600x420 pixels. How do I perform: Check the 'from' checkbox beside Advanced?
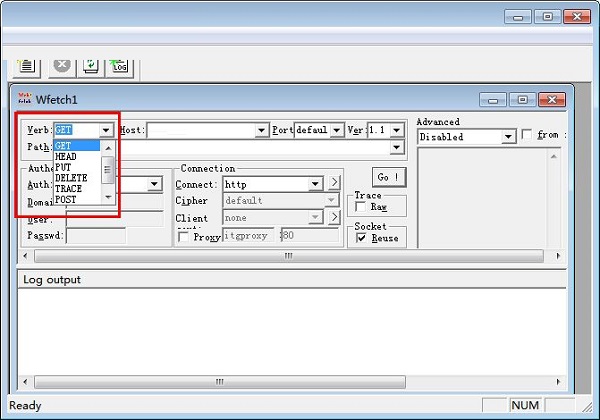527,135
